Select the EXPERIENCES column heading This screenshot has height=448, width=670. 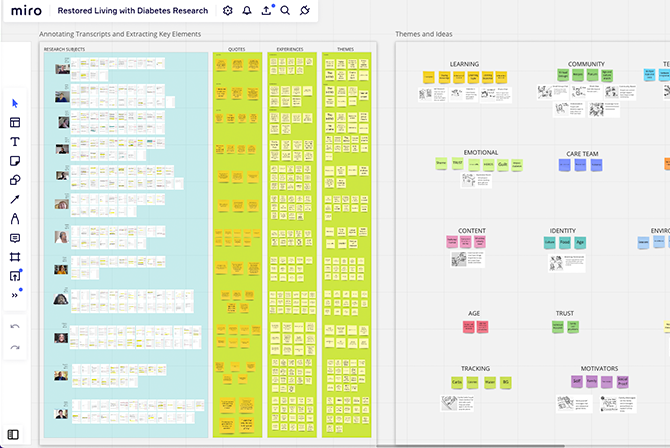point(290,49)
